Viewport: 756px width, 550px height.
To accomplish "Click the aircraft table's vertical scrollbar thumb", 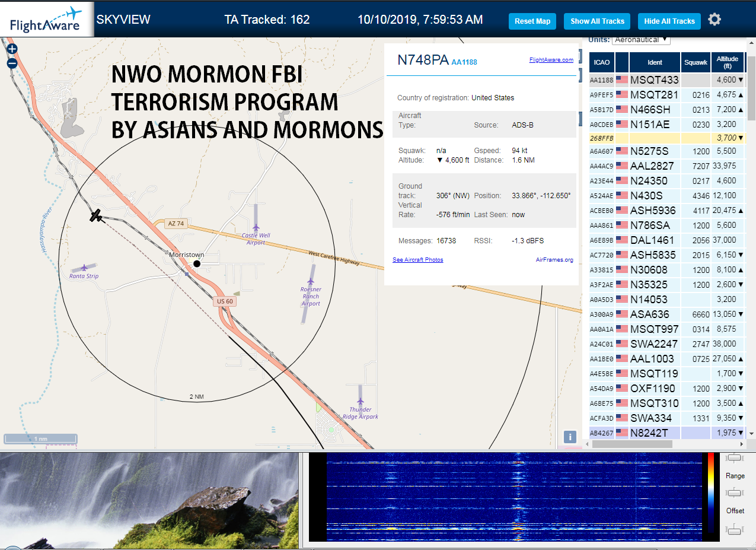I will (751, 88).
